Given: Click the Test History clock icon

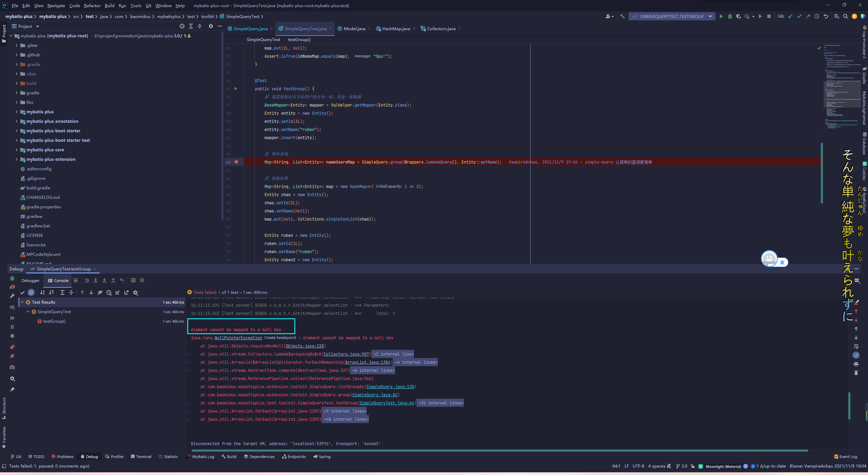Looking at the screenshot, I should [x=109, y=292].
